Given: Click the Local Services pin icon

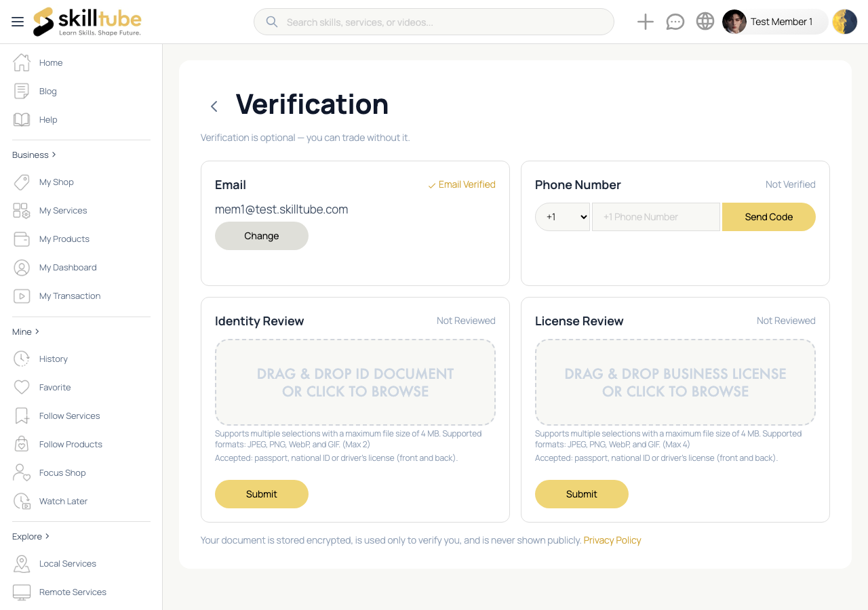Looking at the screenshot, I should click(x=22, y=563).
